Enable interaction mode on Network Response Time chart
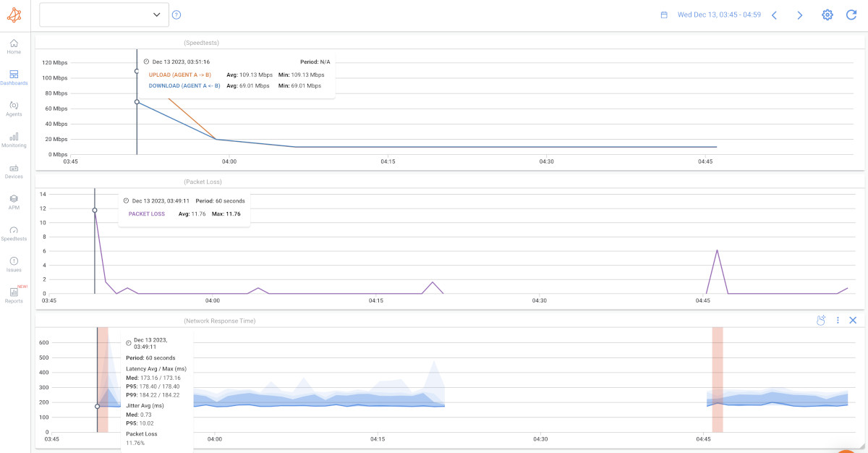The width and height of the screenshot is (868, 453). click(821, 319)
